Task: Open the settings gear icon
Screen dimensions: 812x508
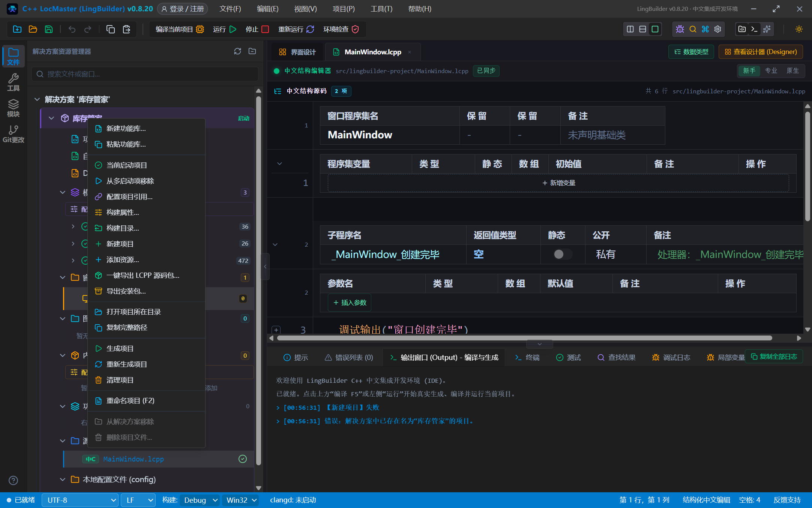Action: pos(718,29)
